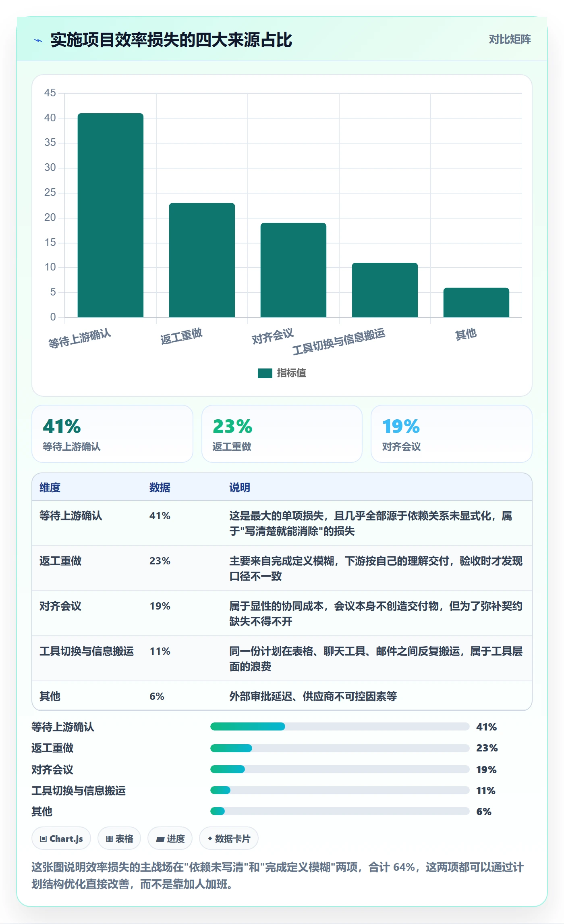The height and width of the screenshot is (924, 564).
Task: Toggle the 指标值 legend color swatch
Action: (265, 373)
